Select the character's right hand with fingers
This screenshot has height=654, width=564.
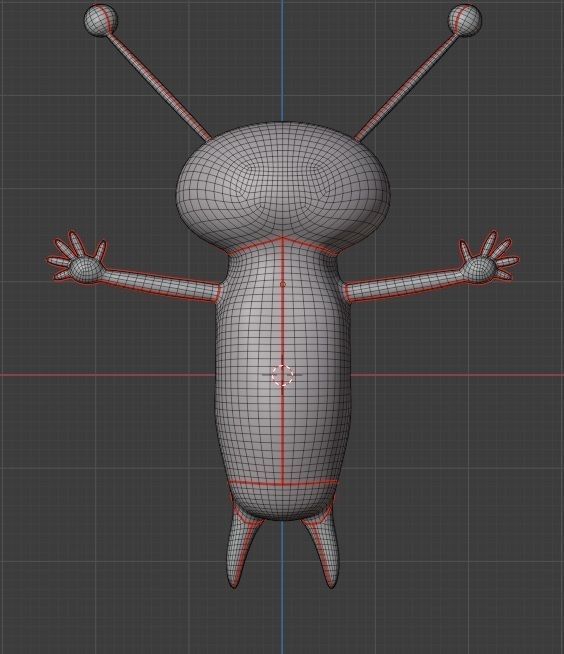click(489, 257)
